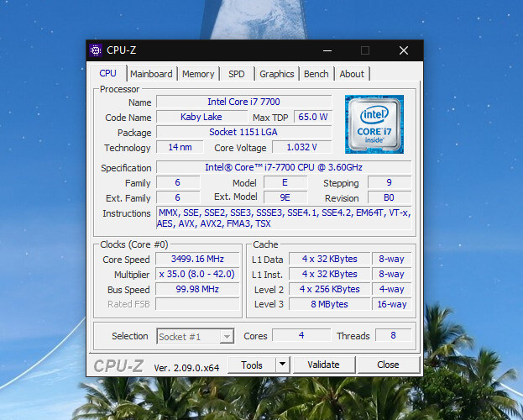
Task: Click the Multiplier value x 35.0 (8.0 - 42.0)
Action: point(197,274)
